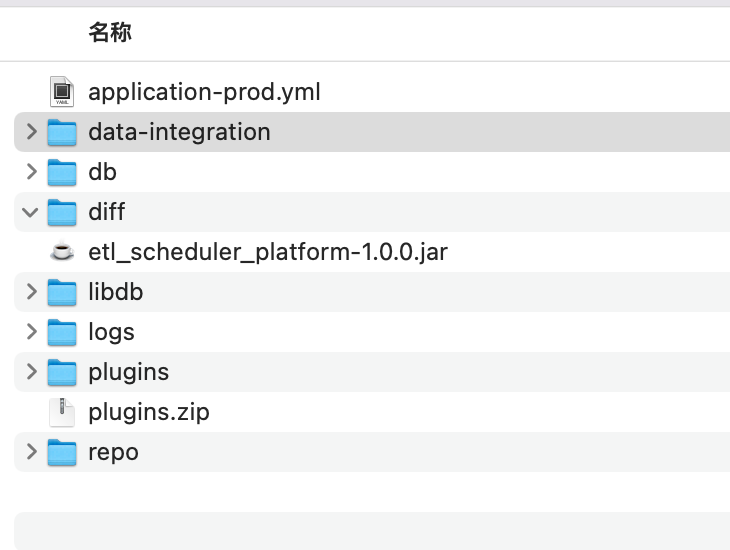Click the Java jar file icon

[62, 252]
